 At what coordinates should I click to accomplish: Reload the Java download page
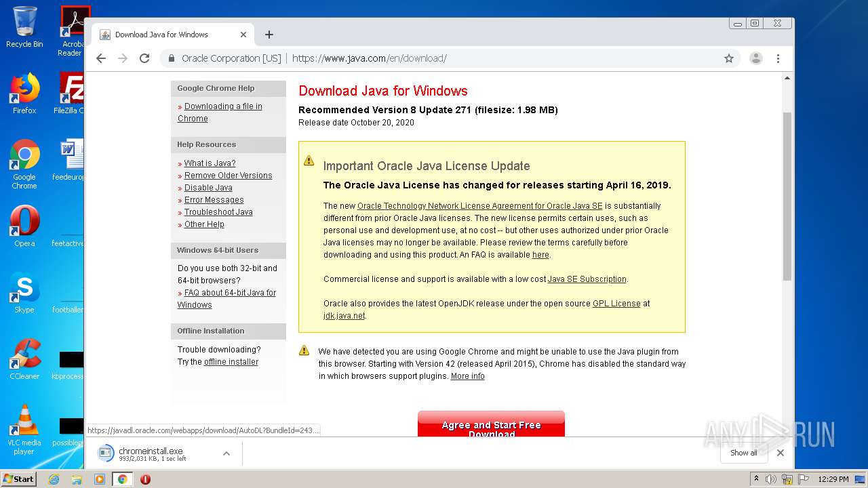pos(144,58)
